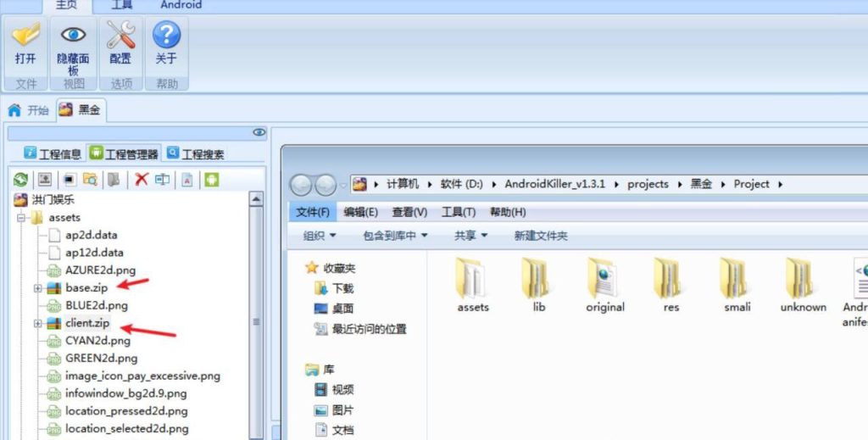Open Explorer 工具(T) menu
This screenshot has height=440, width=868.
[459, 213]
